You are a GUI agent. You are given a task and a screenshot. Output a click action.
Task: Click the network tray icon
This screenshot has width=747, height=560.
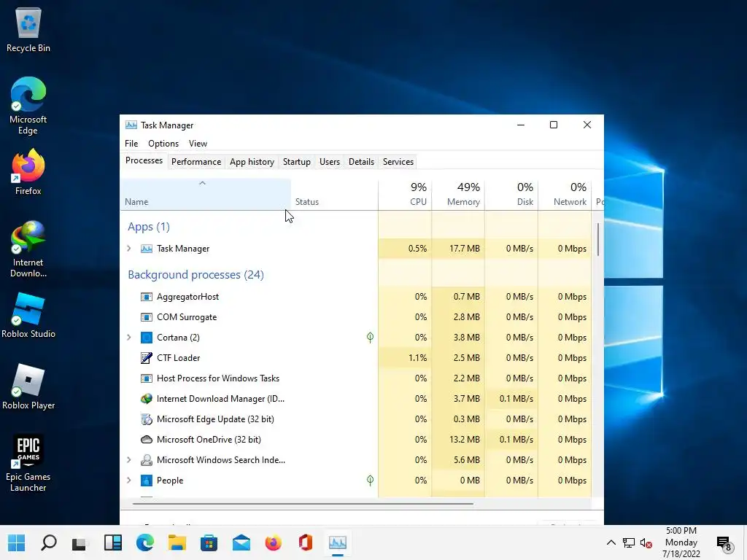coord(629,542)
